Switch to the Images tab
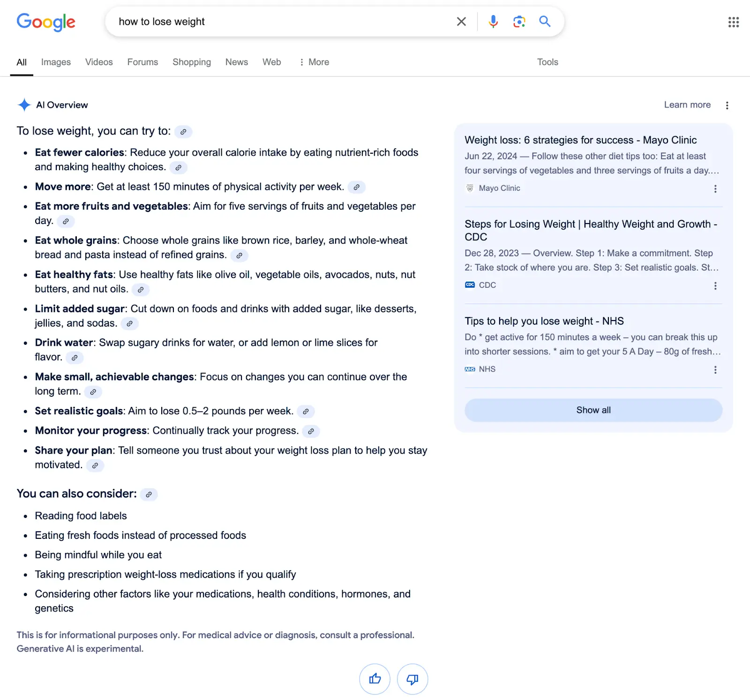Image resolution: width=750 pixels, height=700 pixels. 56,62
